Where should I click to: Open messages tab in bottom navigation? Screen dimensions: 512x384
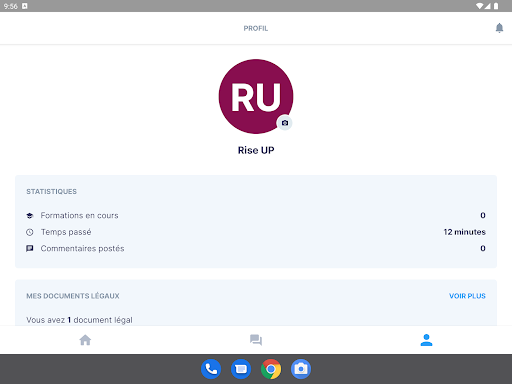click(256, 340)
